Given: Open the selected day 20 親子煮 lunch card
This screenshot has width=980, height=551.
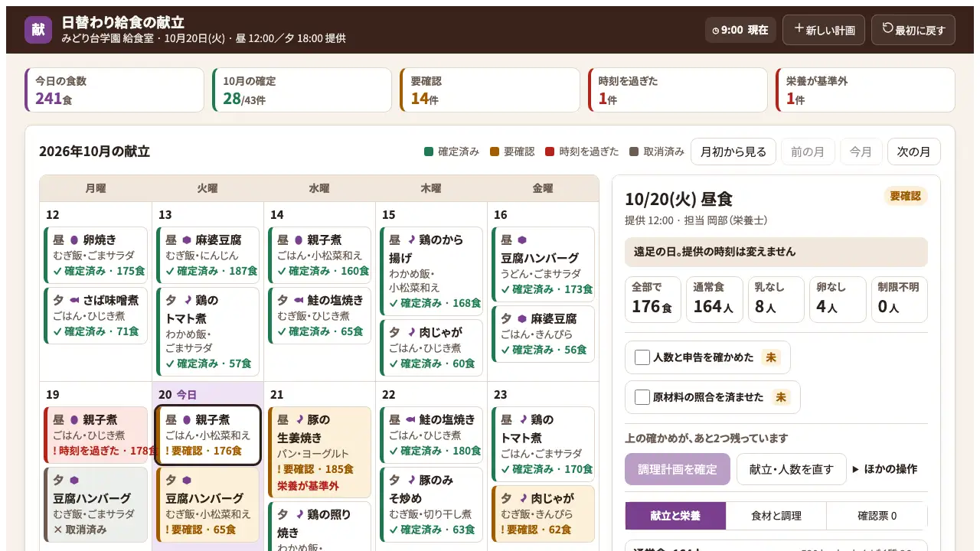Looking at the screenshot, I should 208,435.
